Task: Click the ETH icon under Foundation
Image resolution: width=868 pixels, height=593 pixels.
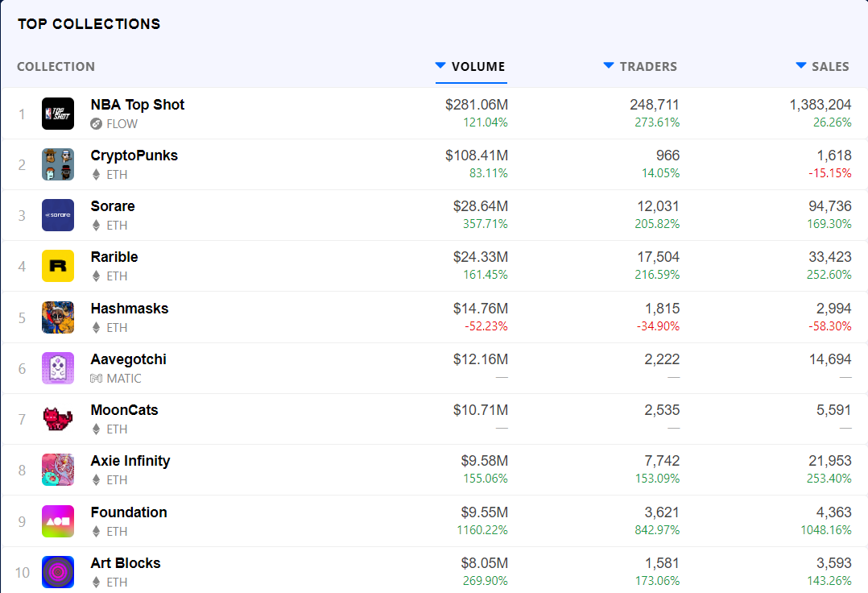Action: coord(97,532)
